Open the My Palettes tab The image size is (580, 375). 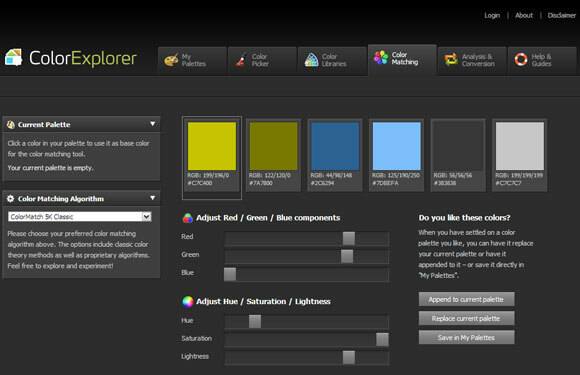coord(192,61)
